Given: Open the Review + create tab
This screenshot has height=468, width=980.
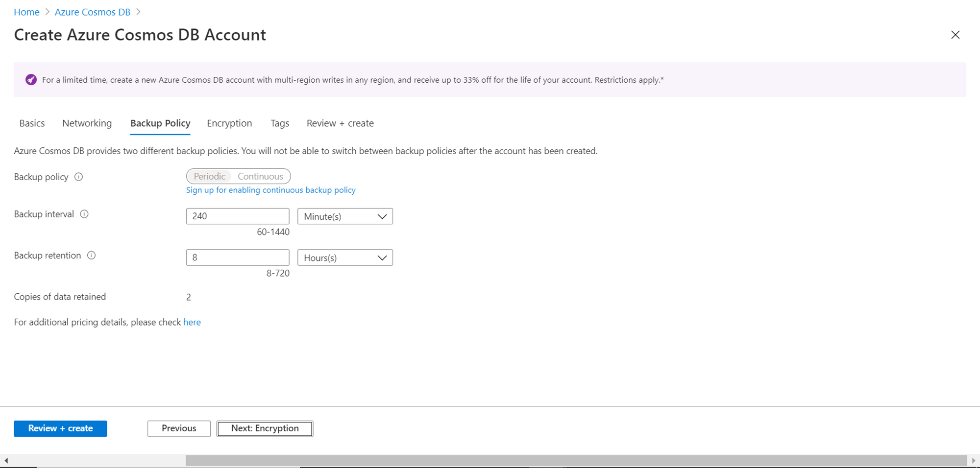Looking at the screenshot, I should coord(340,123).
